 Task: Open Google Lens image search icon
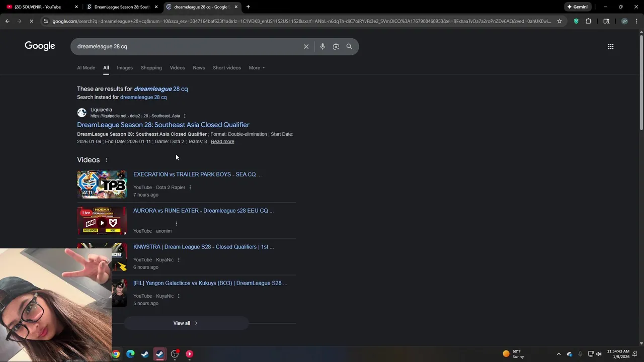click(336, 46)
